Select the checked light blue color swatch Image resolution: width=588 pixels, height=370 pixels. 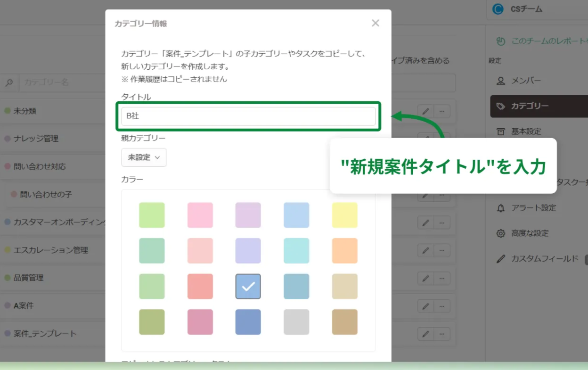point(248,286)
